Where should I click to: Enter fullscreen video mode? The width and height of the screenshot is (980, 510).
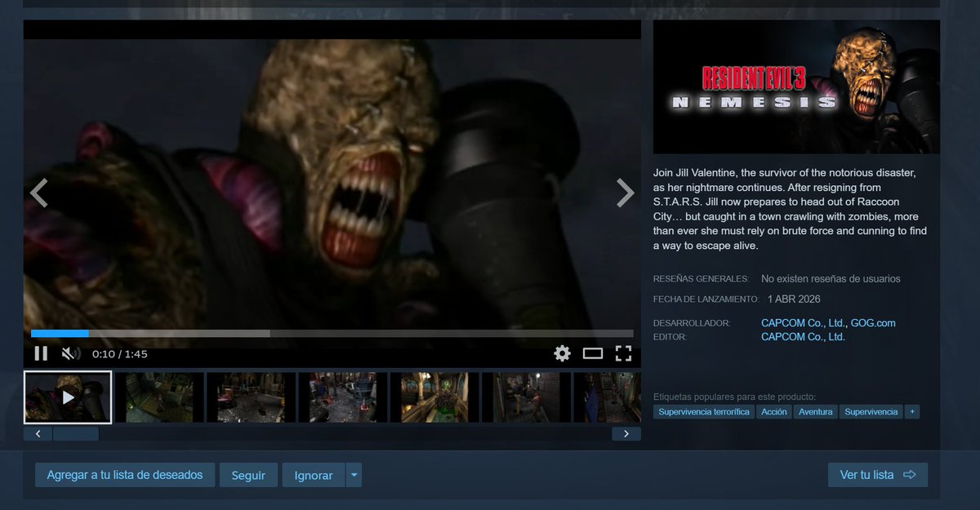click(624, 353)
